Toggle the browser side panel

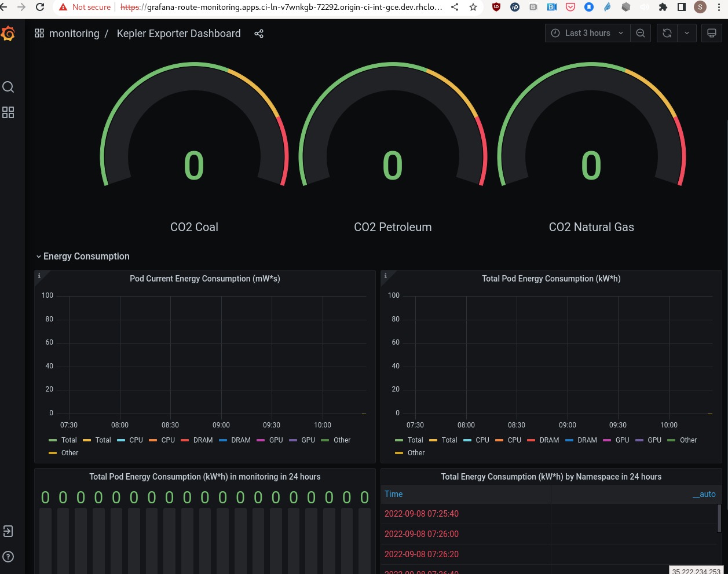click(x=682, y=7)
